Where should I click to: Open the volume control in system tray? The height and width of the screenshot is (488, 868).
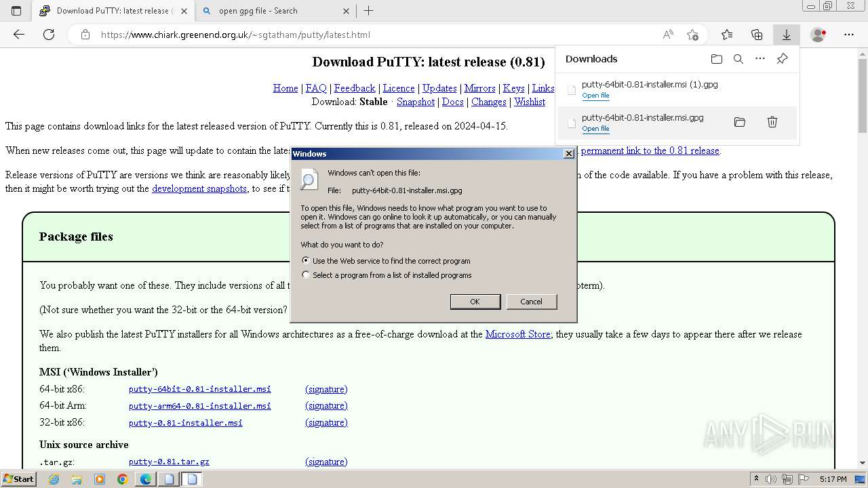771,479
